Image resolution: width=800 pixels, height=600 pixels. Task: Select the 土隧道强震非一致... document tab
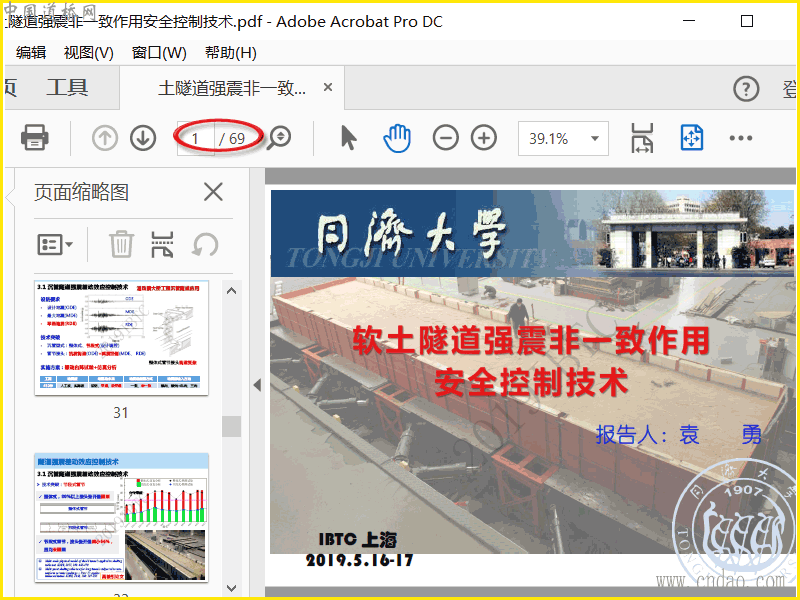[232, 88]
